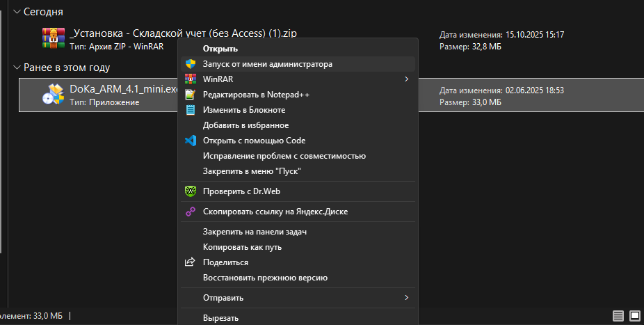Click the purple Yandex.Disk link icon

[x=190, y=212]
